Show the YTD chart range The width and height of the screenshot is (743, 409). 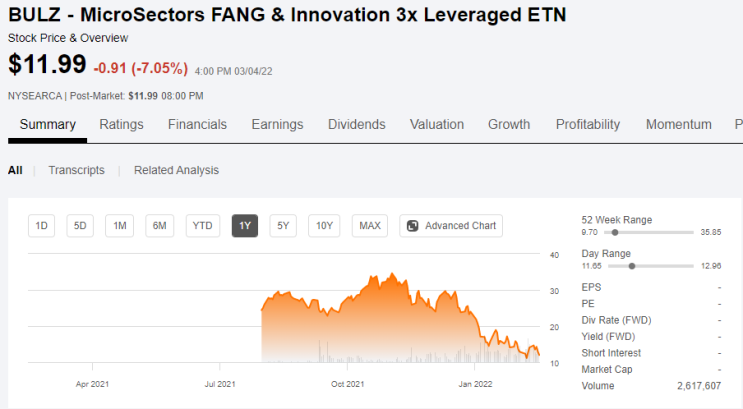pos(203,226)
